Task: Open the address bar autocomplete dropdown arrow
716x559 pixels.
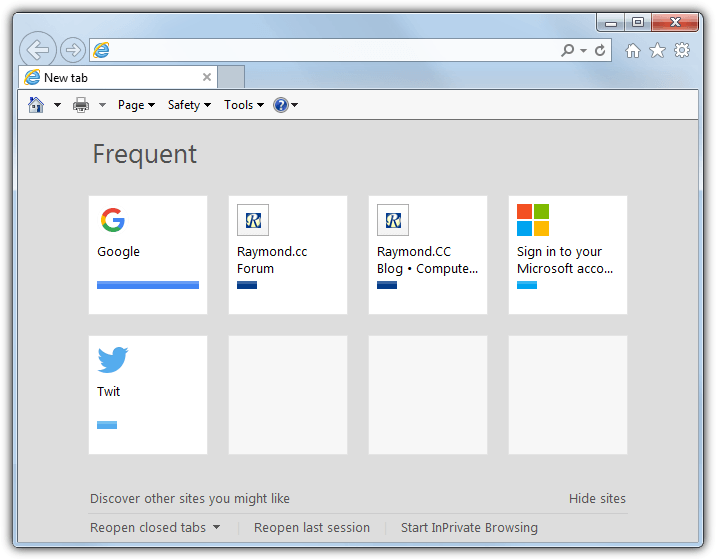Action: pos(583,50)
